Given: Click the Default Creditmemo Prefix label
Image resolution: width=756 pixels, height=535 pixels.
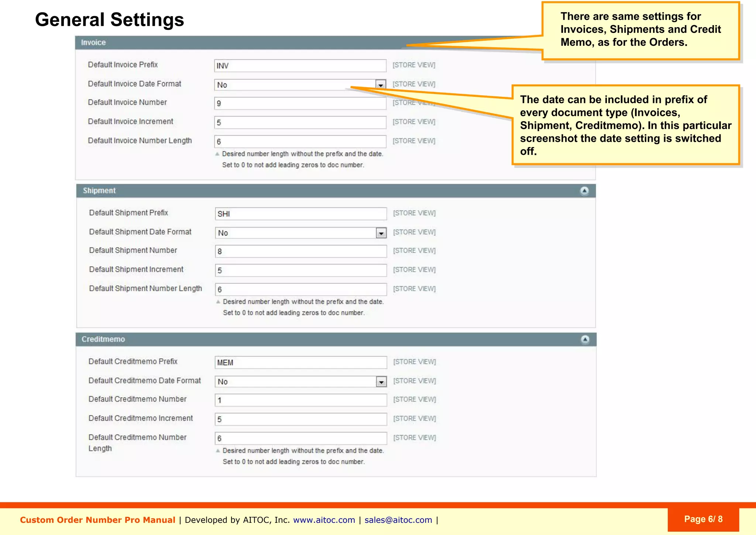Looking at the screenshot, I should [133, 361].
